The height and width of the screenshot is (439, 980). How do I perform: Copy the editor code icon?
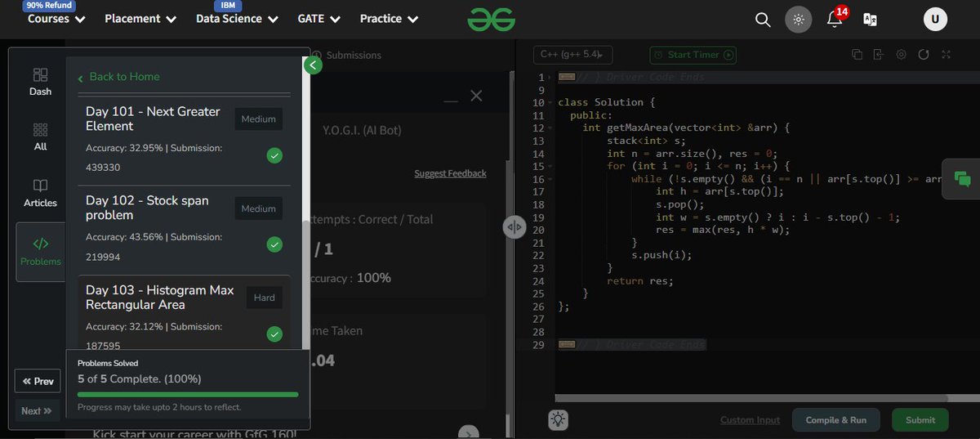point(857,55)
